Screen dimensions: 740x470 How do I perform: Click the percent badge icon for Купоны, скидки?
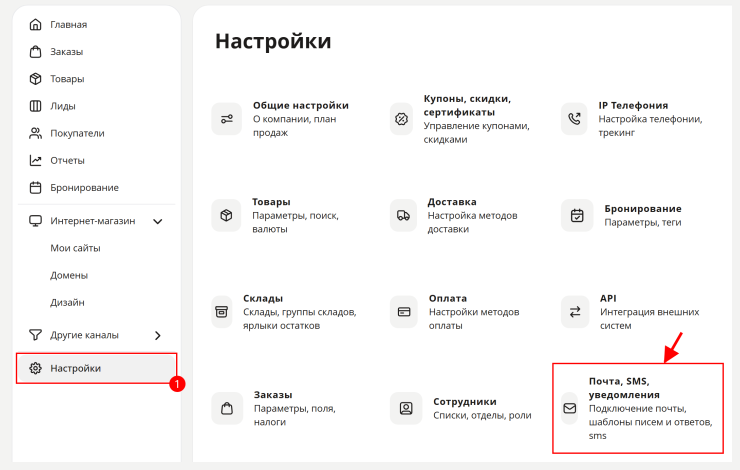coord(401,119)
